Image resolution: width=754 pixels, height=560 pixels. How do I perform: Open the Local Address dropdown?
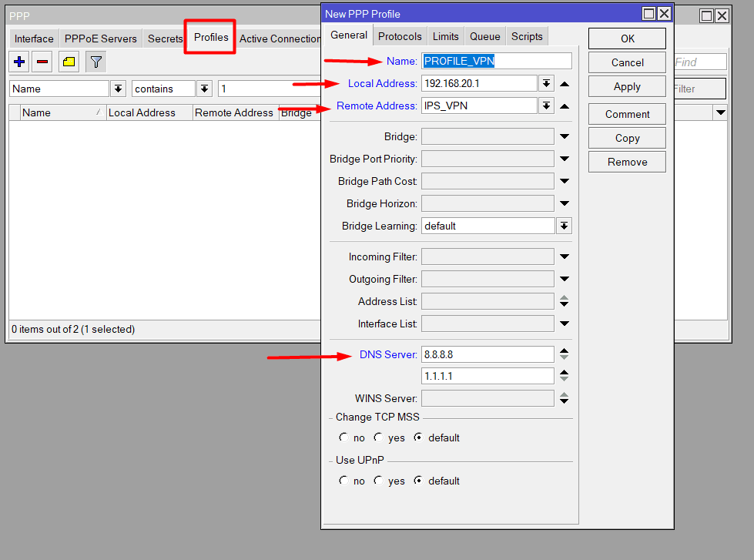(x=546, y=83)
